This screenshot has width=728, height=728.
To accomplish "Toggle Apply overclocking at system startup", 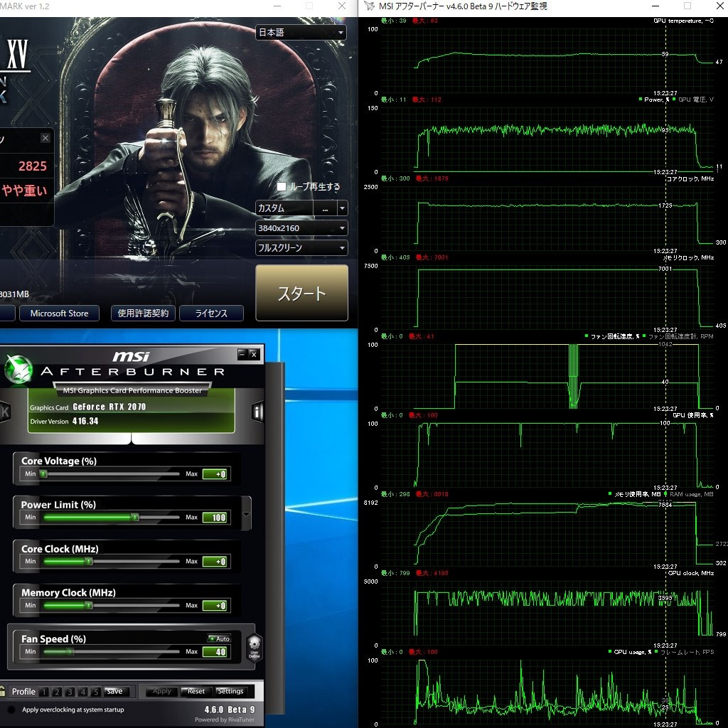I will point(11,710).
